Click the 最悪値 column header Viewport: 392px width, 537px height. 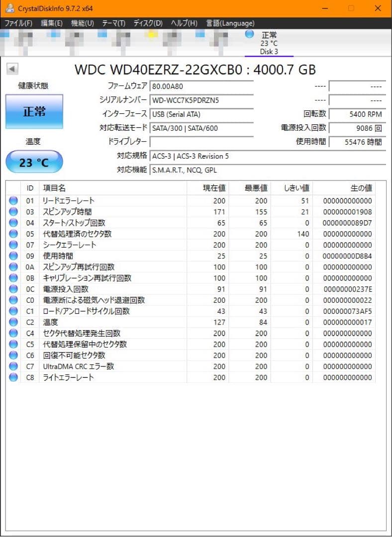click(x=250, y=188)
